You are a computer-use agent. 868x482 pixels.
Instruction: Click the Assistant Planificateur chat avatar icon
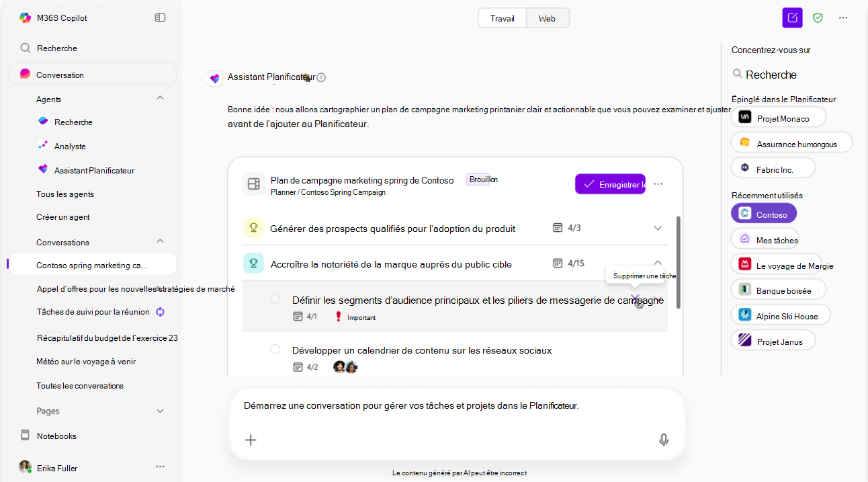[x=215, y=78]
